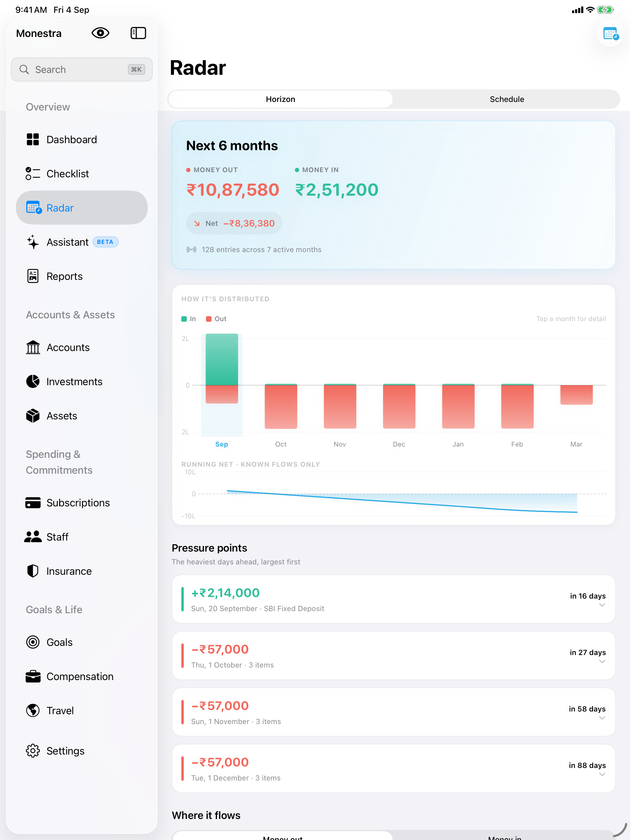Viewport: 630px width, 840px height.
Task: Open the Investments section
Action: [81, 382]
